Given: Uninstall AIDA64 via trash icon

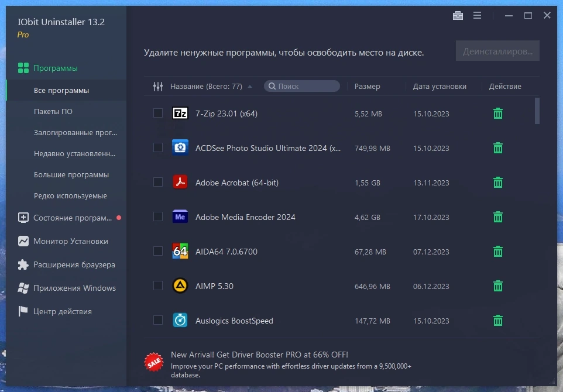Looking at the screenshot, I should pos(497,251).
